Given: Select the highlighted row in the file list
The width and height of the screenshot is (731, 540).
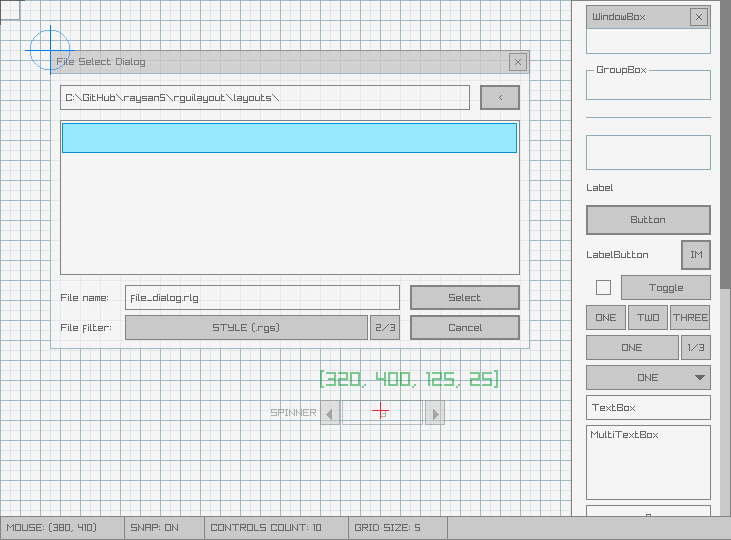Looking at the screenshot, I should [x=289, y=138].
